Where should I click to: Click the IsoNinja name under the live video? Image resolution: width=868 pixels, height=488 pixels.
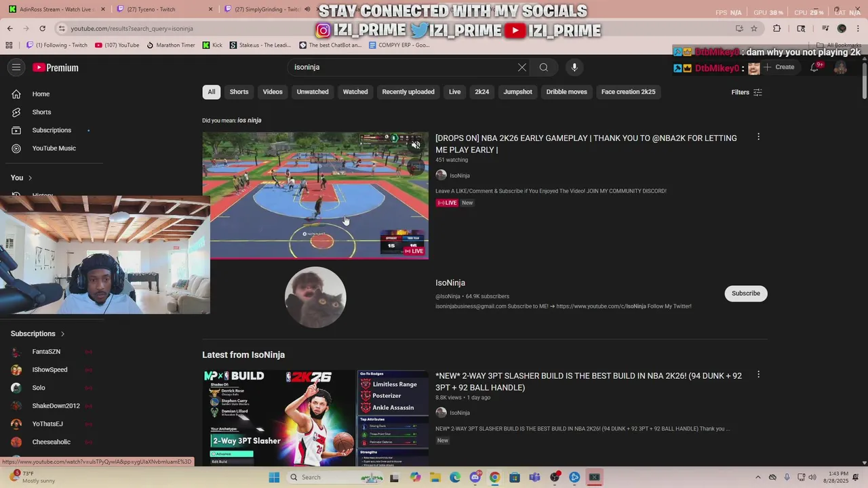(x=460, y=176)
